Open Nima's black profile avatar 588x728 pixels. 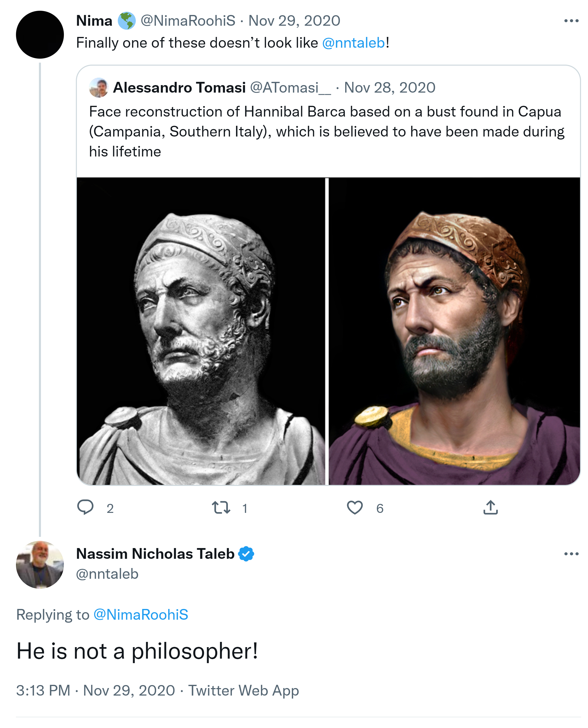coord(40,35)
